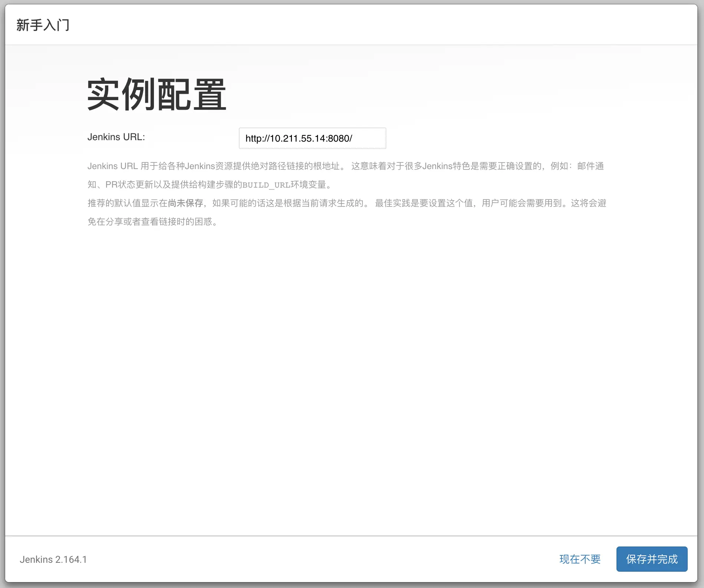
Task: Click the blue confirmation button bottom right
Action: (x=652, y=559)
